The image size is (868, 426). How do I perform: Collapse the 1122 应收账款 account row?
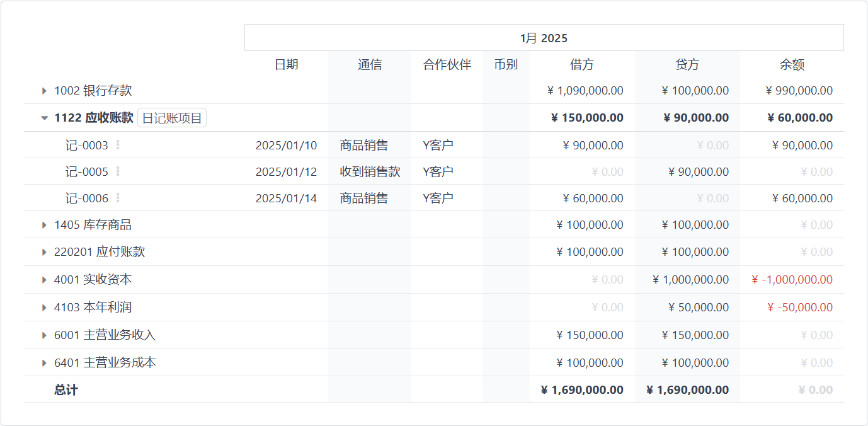coord(44,118)
